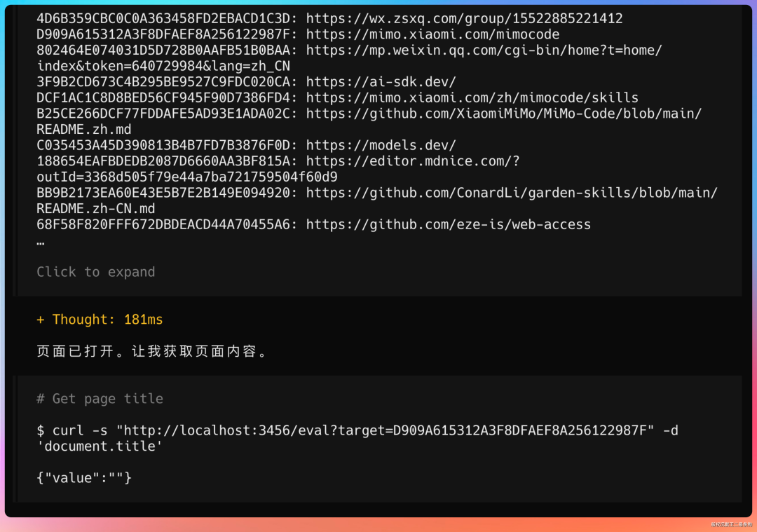
Task: Click the curl localhost:3456/eval command line
Action: pyautogui.click(x=357, y=430)
